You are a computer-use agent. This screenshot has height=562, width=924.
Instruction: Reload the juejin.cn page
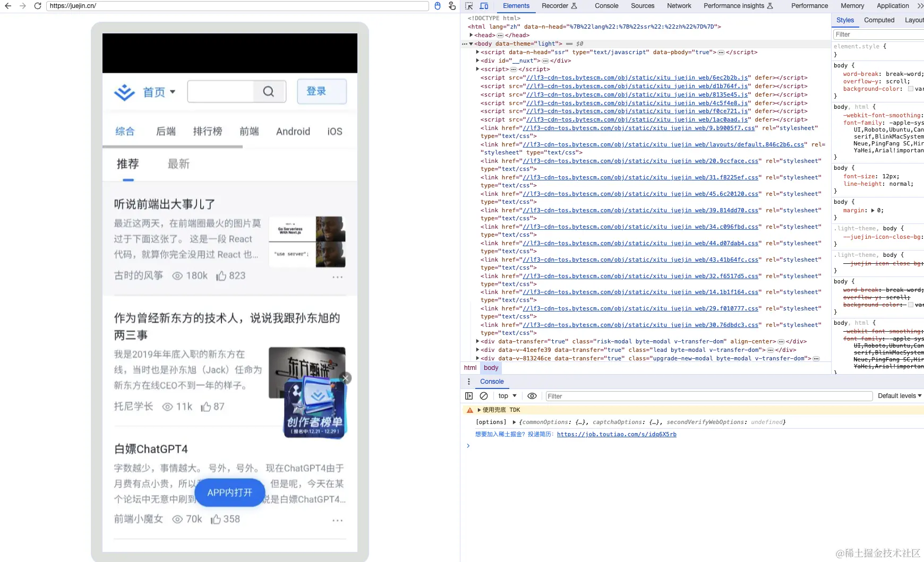pos(38,6)
